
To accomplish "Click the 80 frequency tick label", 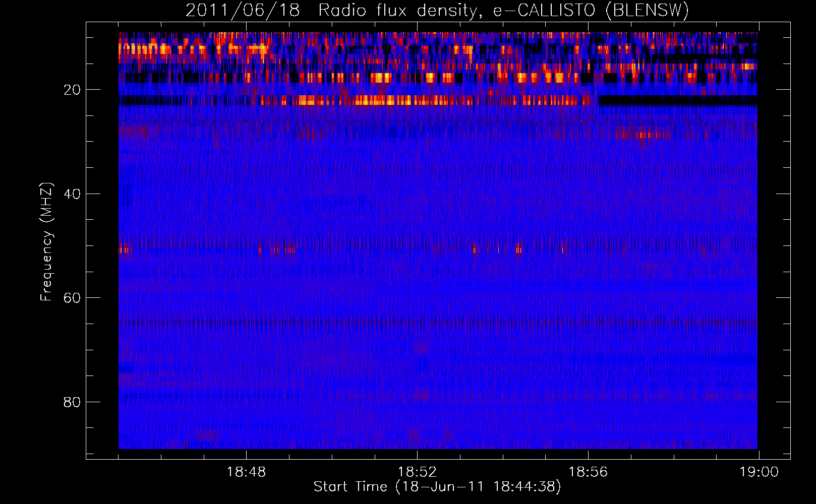I will 73,402.
